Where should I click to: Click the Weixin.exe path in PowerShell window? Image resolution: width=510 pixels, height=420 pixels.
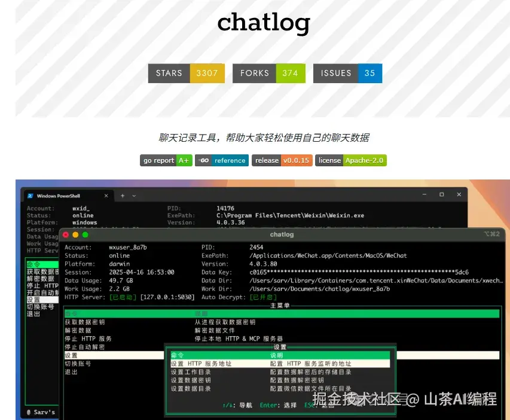(x=290, y=215)
